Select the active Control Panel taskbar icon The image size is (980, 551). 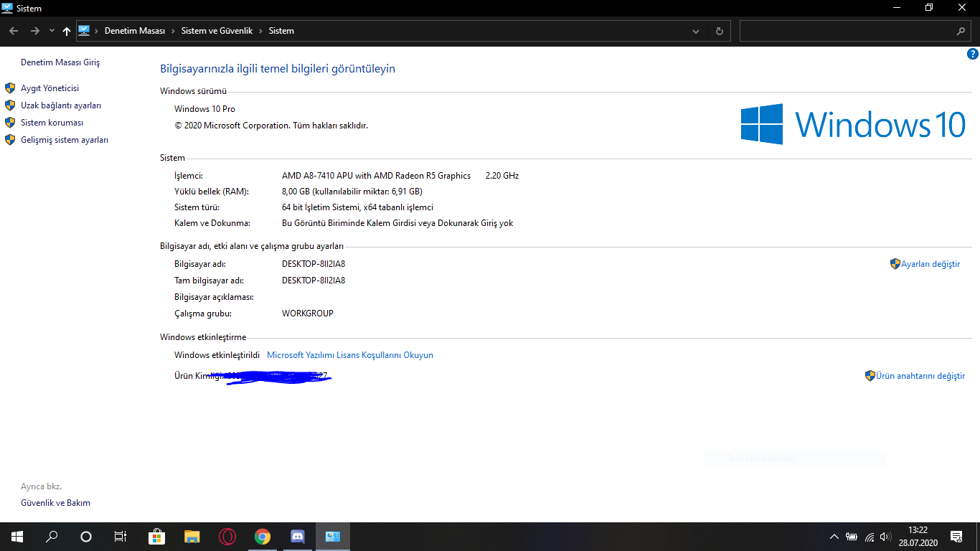tap(333, 536)
